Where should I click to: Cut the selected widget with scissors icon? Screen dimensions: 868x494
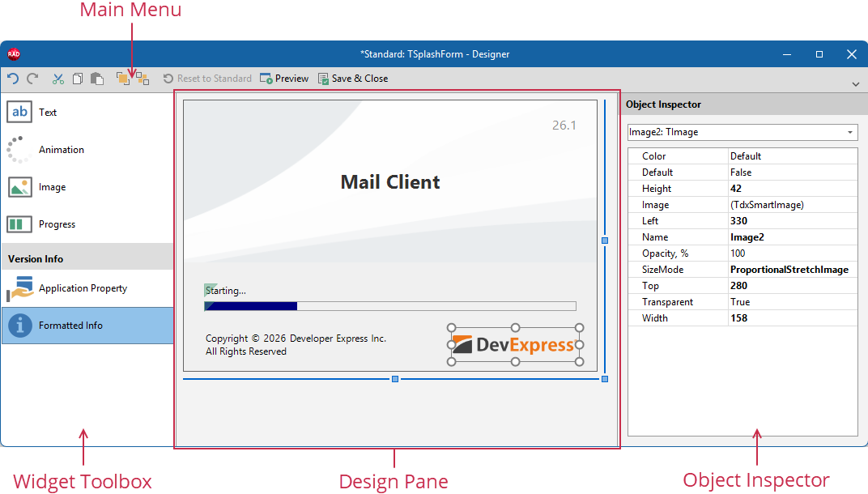pyautogui.click(x=58, y=79)
